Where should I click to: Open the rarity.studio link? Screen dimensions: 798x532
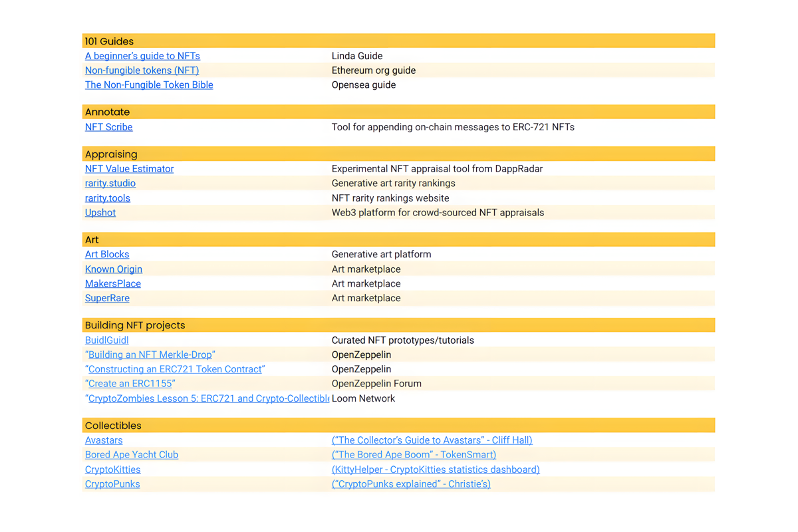(110, 184)
